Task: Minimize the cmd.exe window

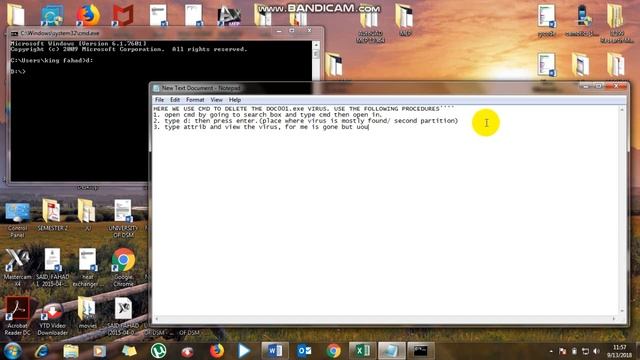Action: coord(280,31)
